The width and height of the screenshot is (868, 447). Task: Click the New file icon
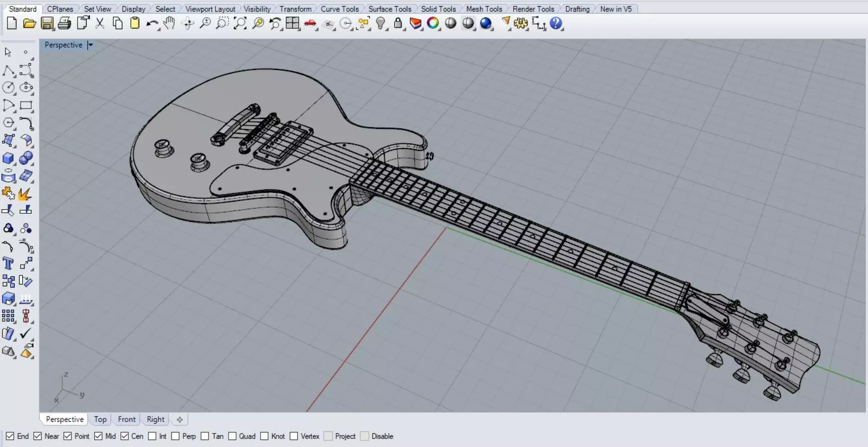[12, 23]
